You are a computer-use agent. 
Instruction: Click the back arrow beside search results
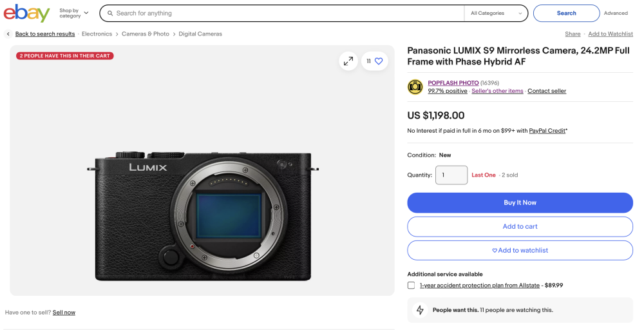point(8,34)
